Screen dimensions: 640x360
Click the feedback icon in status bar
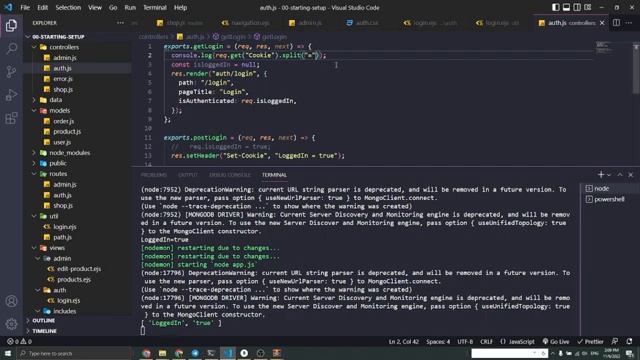(x=615, y=341)
